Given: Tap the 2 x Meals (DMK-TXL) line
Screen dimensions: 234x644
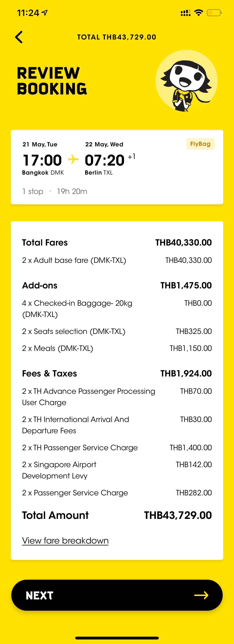Looking at the screenshot, I should click(117, 348).
